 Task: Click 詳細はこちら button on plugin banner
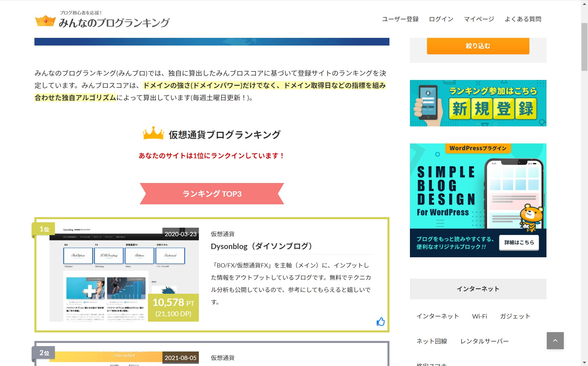[x=519, y=242]
